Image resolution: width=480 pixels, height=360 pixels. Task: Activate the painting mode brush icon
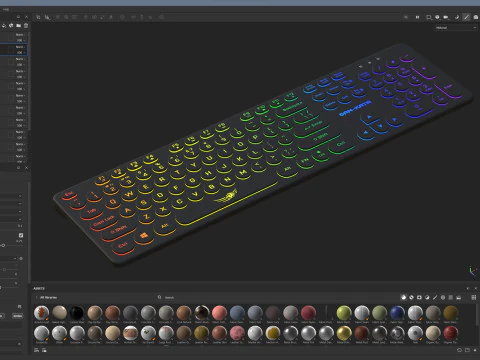pos(466,17)
